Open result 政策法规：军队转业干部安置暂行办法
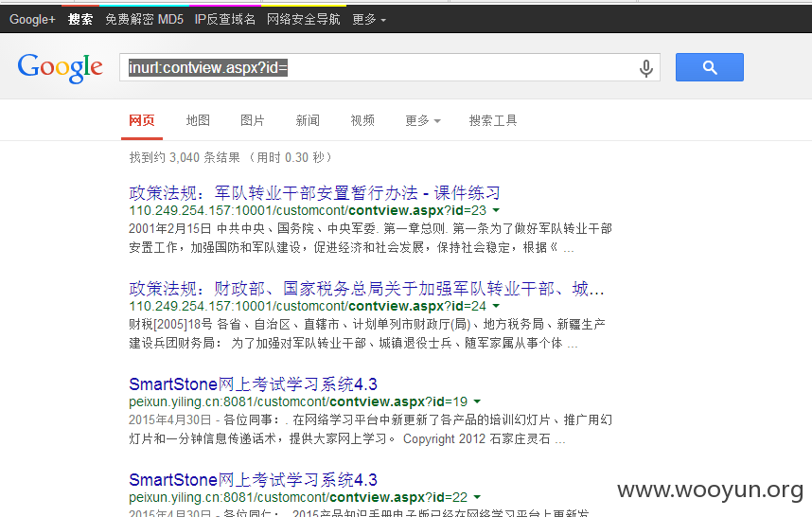This screenshot has height=517, width=812. [314, 193]
